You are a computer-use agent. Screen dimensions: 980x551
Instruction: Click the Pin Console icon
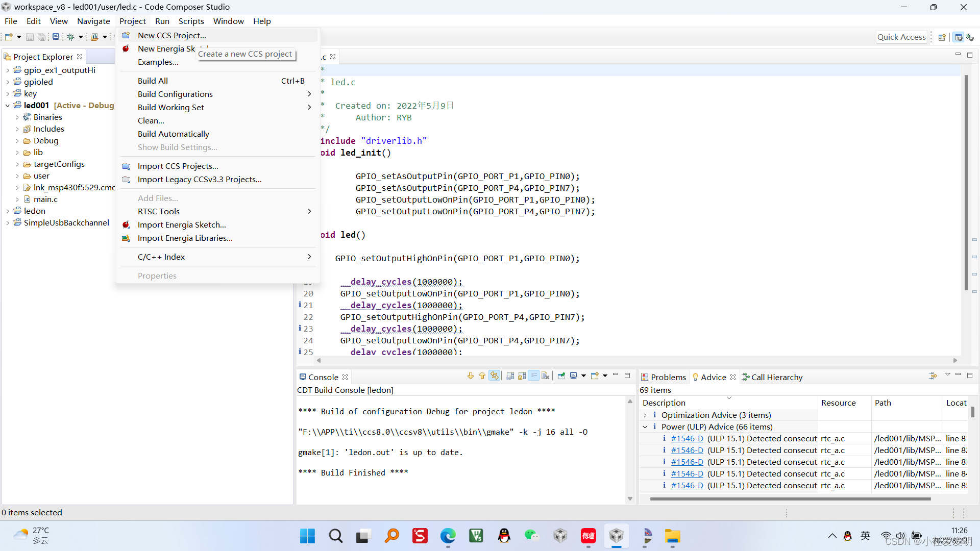click(561, 376)
